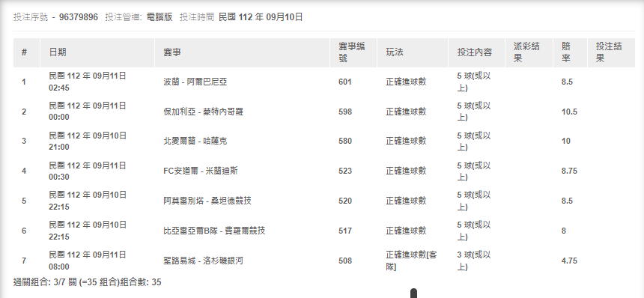Image resolution: width=644 pixels, height=298 pixels.
Task: Click odds value 8 for match 517
Action: point(563,231)
